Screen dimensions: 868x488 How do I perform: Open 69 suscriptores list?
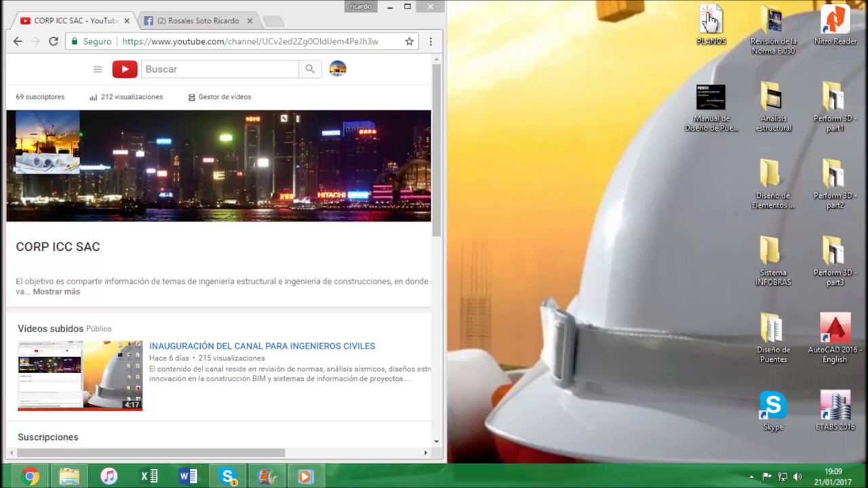coord(40,97)
